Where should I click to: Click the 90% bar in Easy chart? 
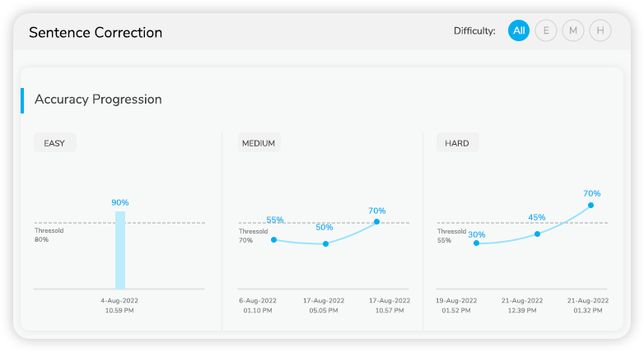point(120,250)
